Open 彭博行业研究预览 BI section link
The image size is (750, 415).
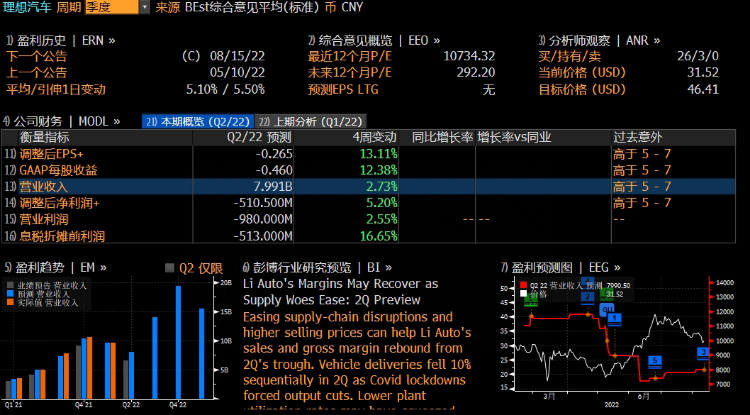[317, 267]
